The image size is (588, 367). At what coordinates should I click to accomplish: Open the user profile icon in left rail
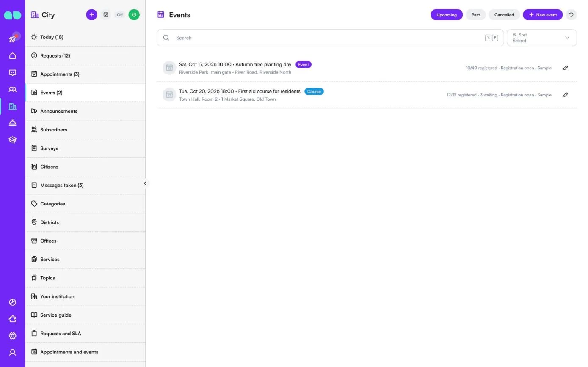point(13,353)
